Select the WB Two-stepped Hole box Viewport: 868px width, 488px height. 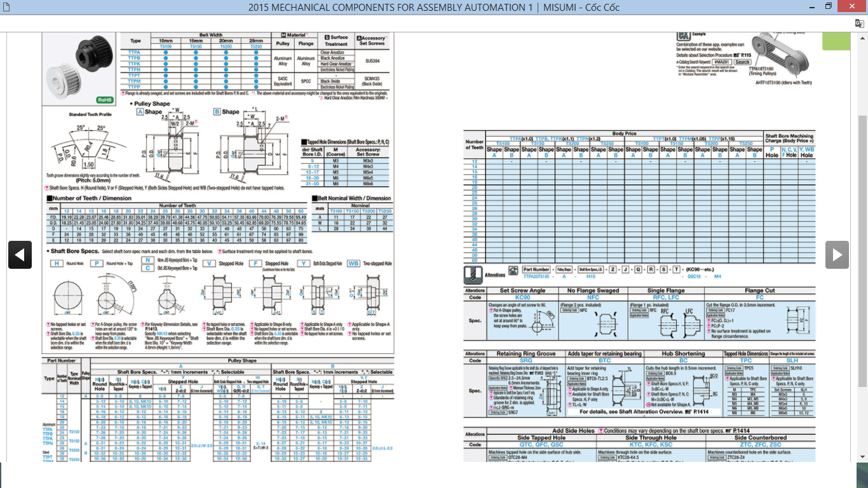pyautogui.click(x=354, y=263)
